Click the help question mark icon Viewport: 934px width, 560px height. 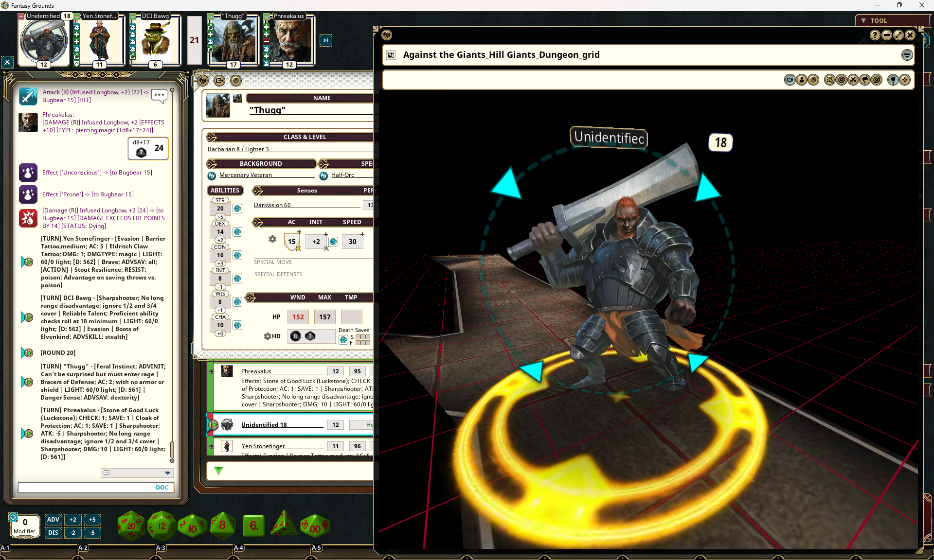(x=875, y=35)
